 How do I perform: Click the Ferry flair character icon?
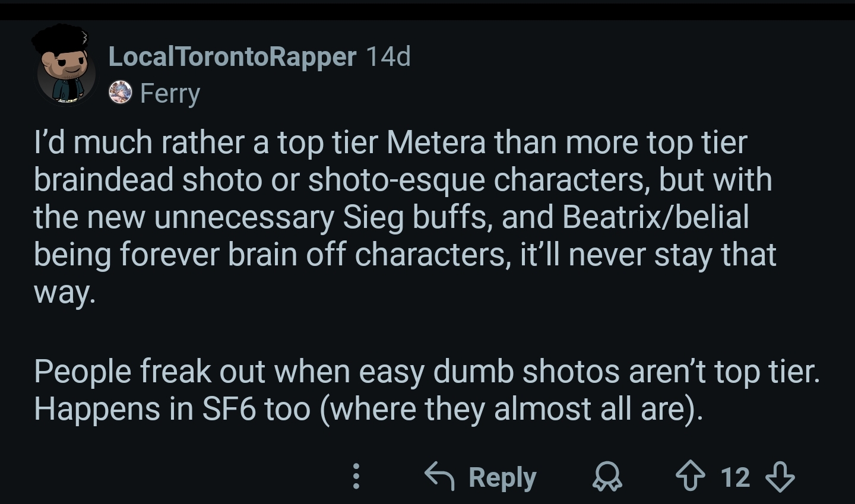[121, 93]
